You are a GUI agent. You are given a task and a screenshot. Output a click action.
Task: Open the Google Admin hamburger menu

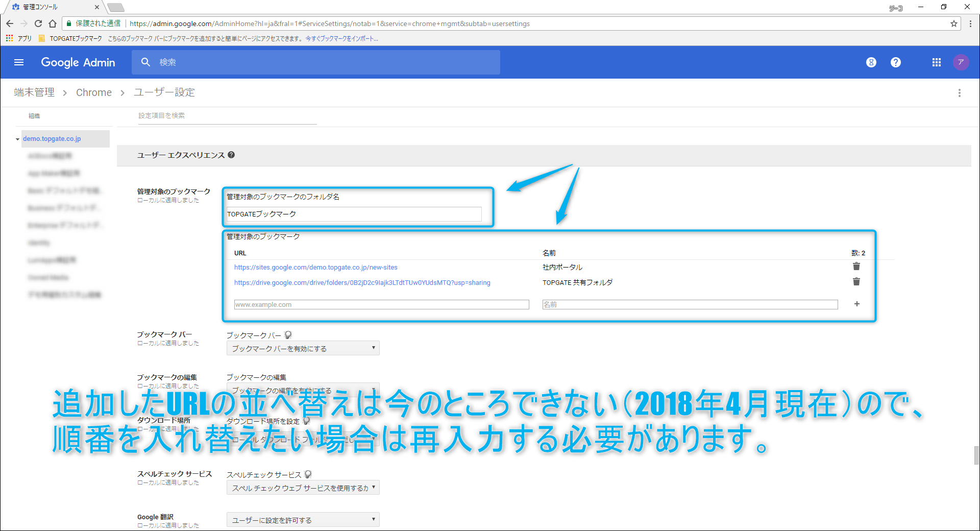(x=19, y=62)
